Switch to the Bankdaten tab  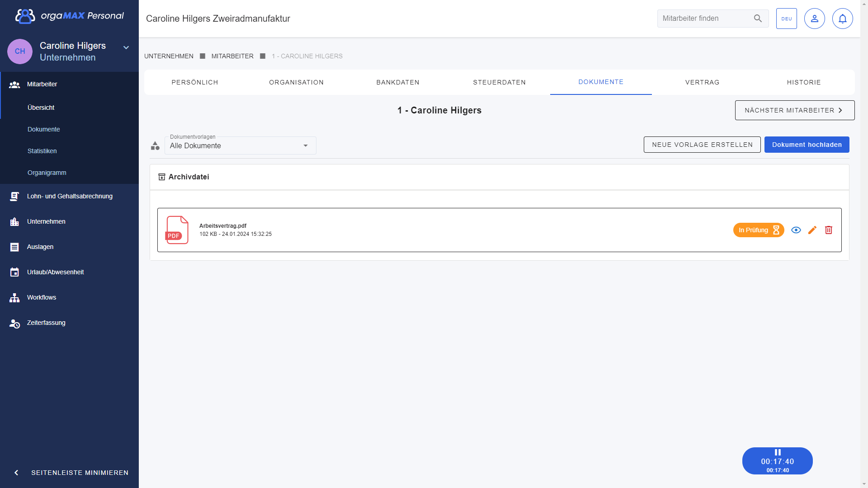pyautogui.click(x=398, y=82)
